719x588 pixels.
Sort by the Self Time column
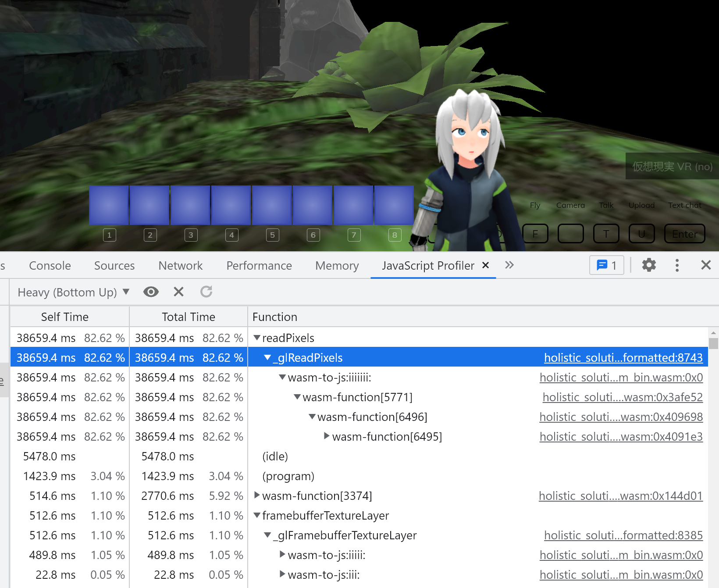click(69, 317)
